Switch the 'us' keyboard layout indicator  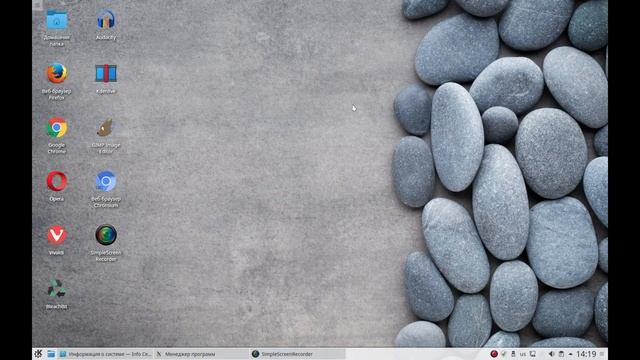pos(523,354)
